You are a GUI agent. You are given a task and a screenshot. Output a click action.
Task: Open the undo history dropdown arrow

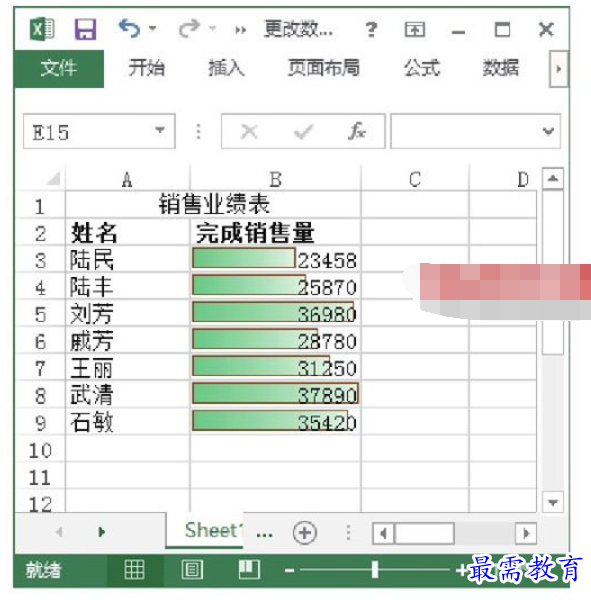(153, 28)
